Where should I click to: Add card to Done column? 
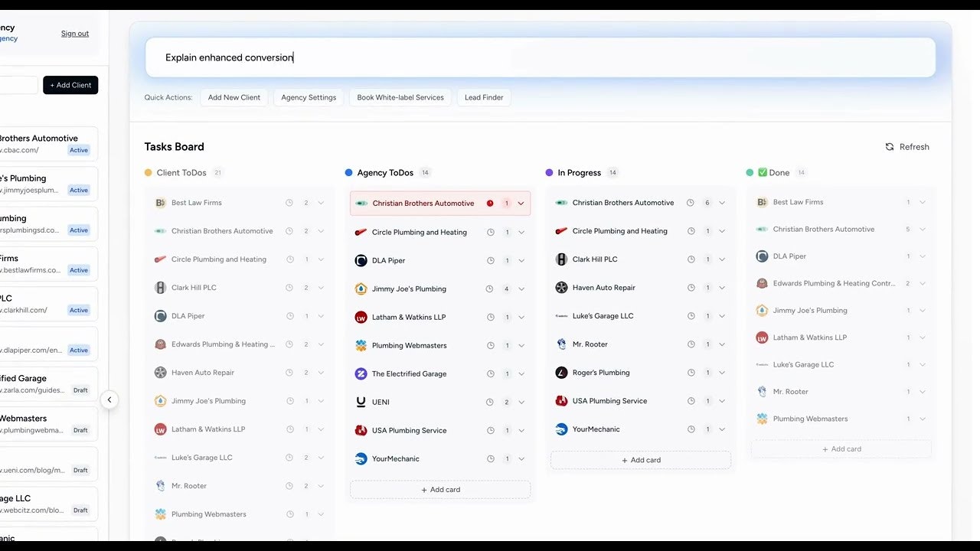click(841, 449)
